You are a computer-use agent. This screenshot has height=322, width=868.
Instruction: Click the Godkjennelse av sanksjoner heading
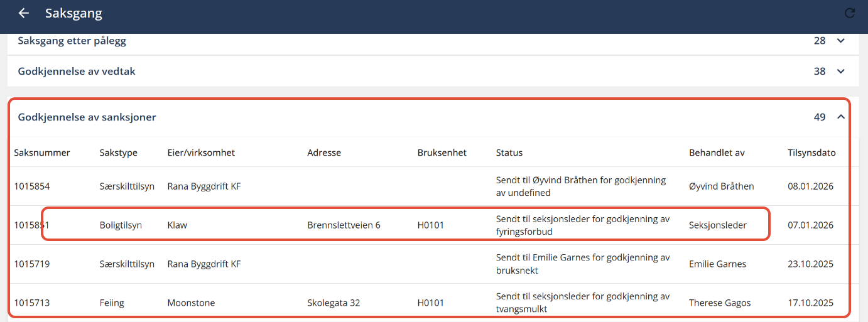coord(87,117)
